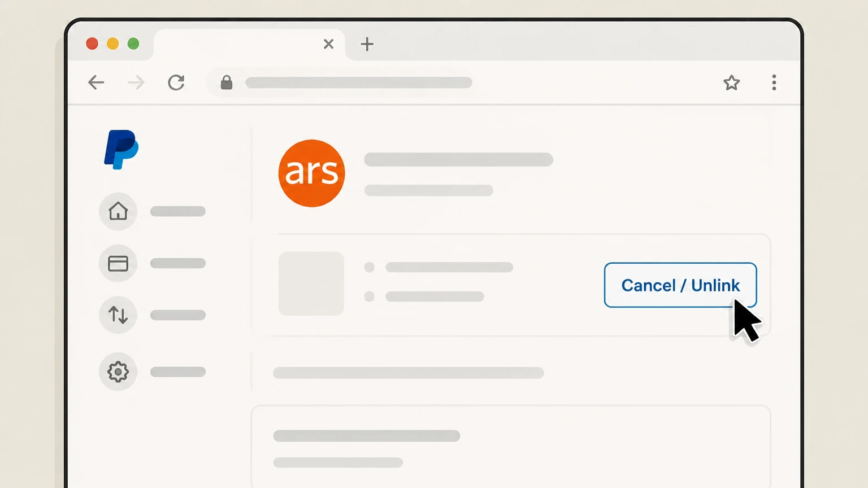View site security via the lock icon
Screen dimensions: 868x488
(227, 82)
